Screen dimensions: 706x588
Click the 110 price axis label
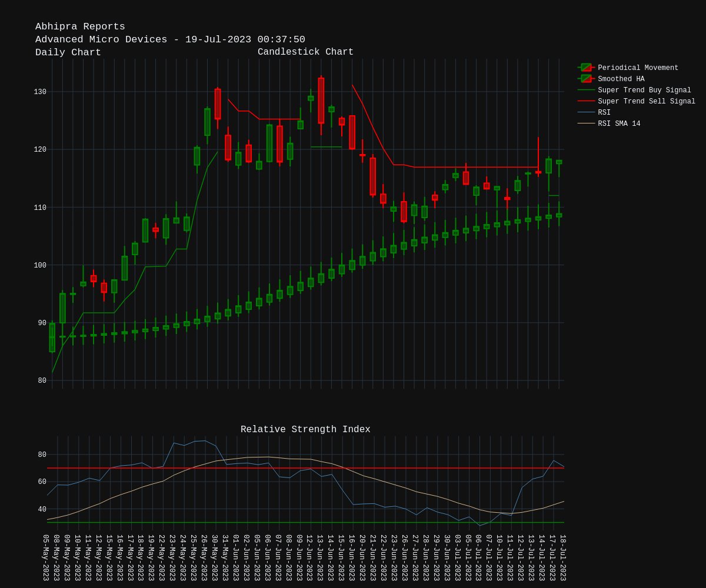click(x=40, y=208)
